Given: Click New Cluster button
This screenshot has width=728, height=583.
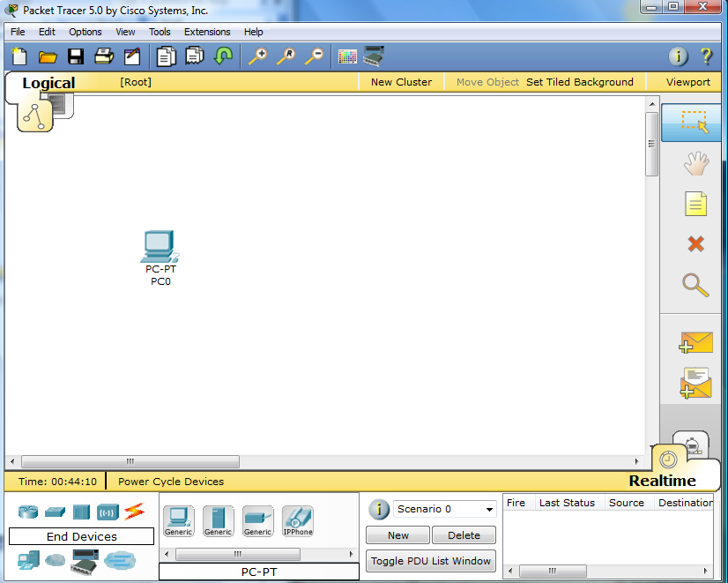Looking at the screenshot, I should (x=401, y=82).
